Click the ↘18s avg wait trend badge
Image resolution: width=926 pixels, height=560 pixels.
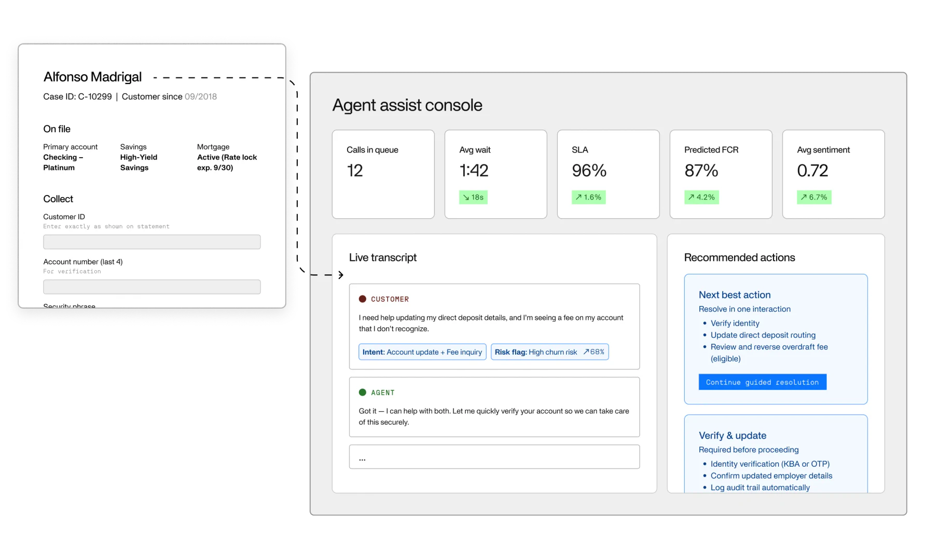coord(473,197)
